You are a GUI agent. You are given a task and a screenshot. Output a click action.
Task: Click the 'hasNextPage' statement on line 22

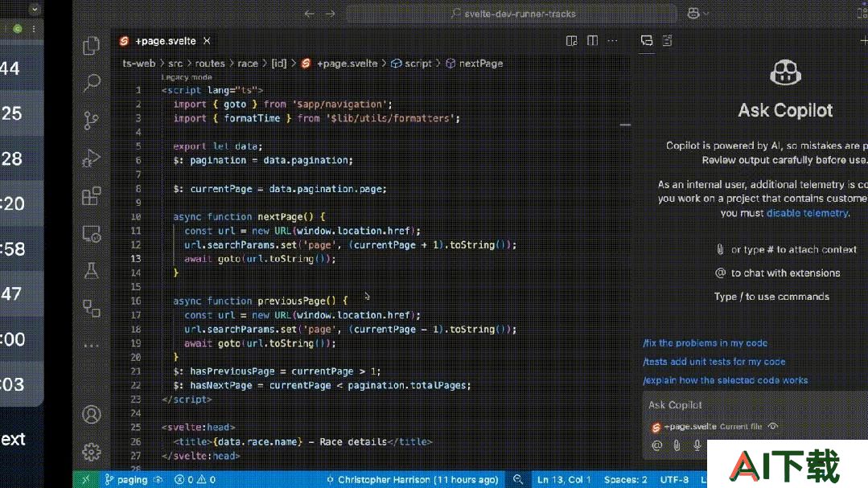click(x=322, y=385)
